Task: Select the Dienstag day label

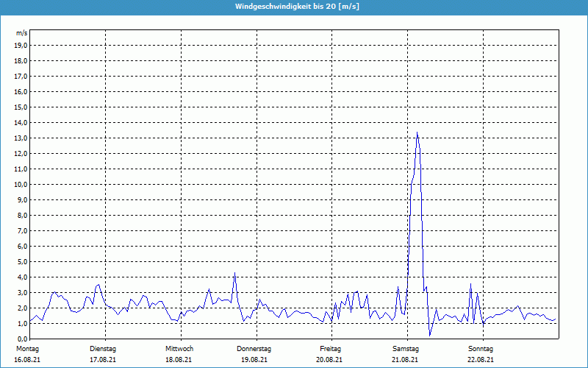Action: 103,348
